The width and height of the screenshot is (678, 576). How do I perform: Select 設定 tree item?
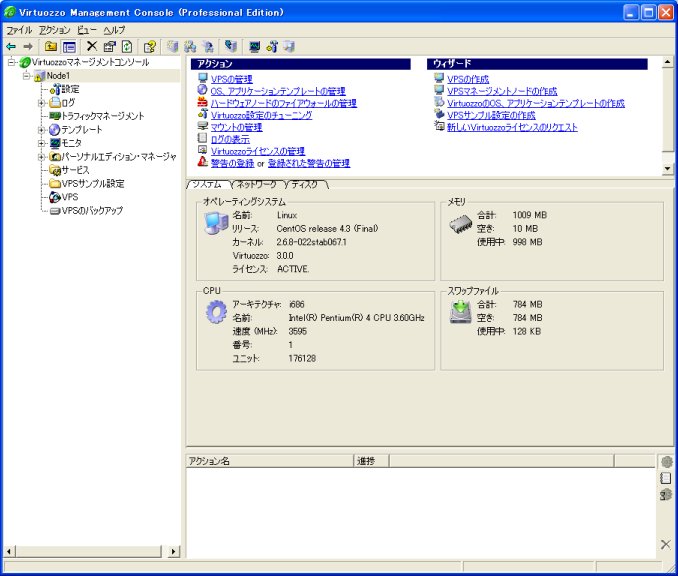point(70,89)
